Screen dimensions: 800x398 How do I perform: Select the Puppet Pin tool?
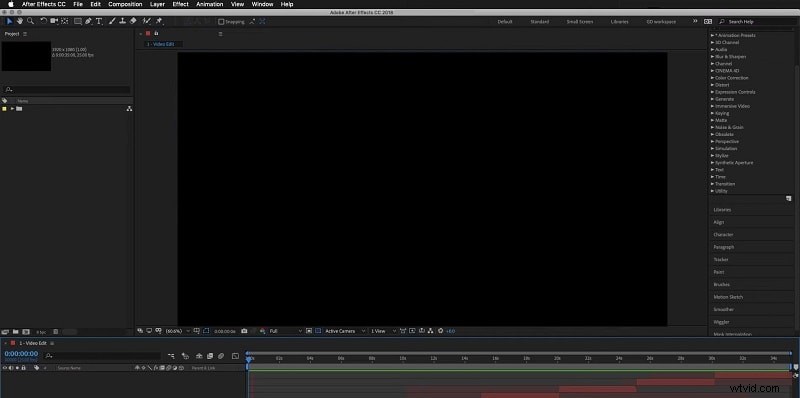[x=159, y=21]
